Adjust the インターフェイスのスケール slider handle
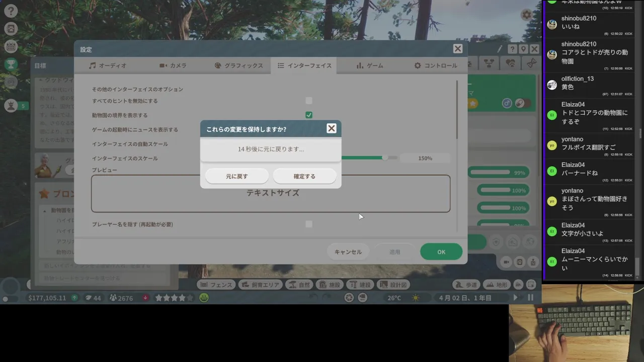 [385, 158]
